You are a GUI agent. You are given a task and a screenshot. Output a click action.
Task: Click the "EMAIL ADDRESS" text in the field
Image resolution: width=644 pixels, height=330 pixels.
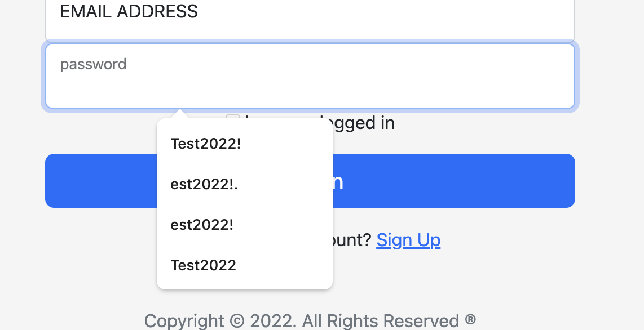[x=129, y=12]
